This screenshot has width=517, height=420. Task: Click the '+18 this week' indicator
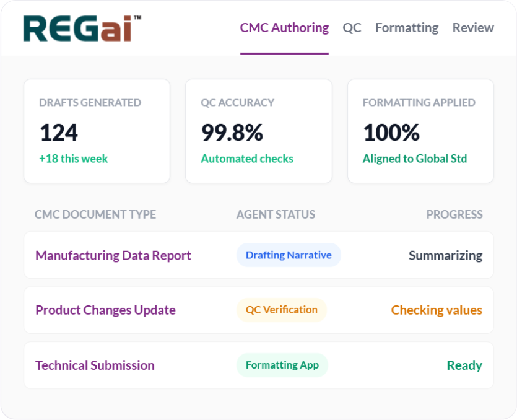(x=73, y=159)
